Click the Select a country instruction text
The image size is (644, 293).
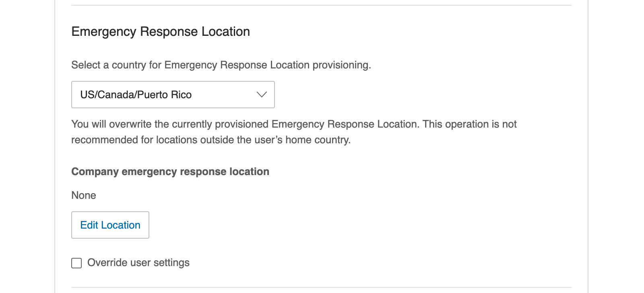point(221,65)
